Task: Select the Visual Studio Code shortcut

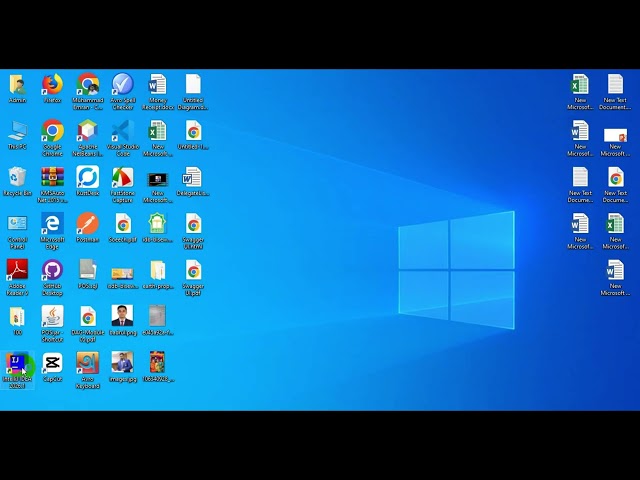Action: 122,138
